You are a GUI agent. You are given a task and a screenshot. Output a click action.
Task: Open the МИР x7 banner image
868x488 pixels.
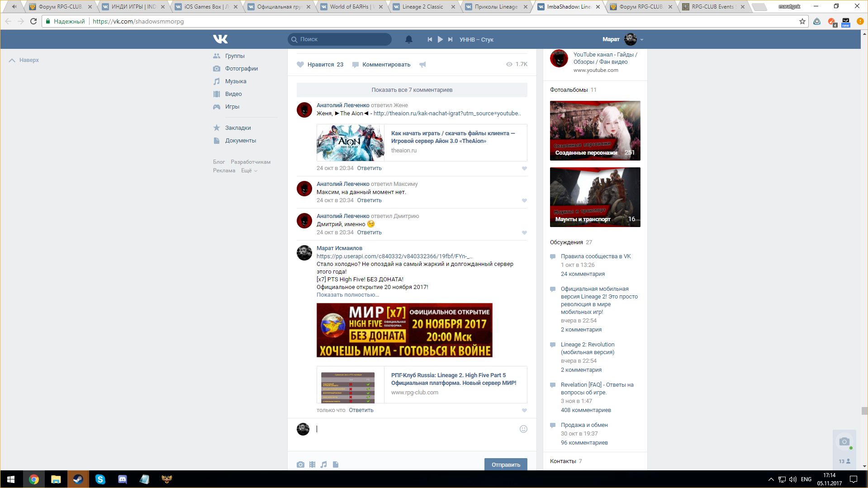click(x=404, y=330)
